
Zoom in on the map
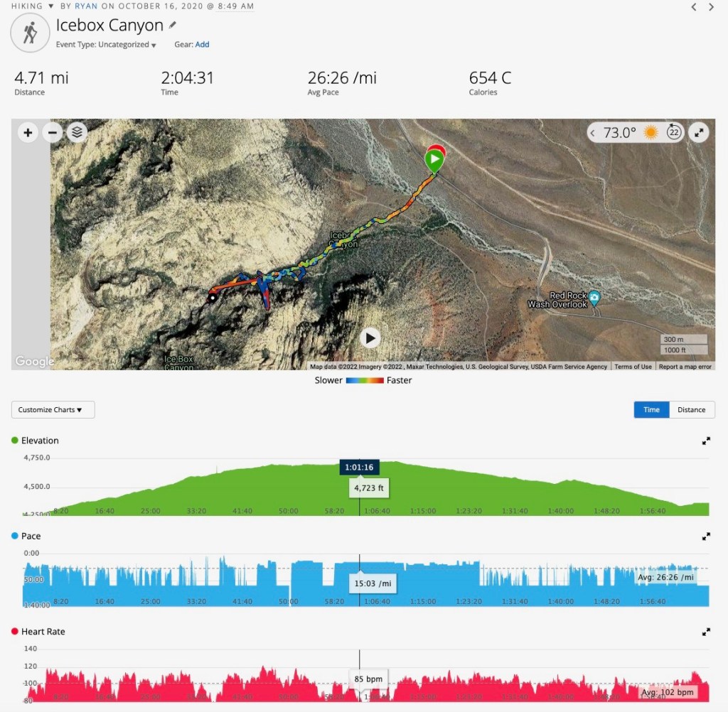[x=28, y=133]
